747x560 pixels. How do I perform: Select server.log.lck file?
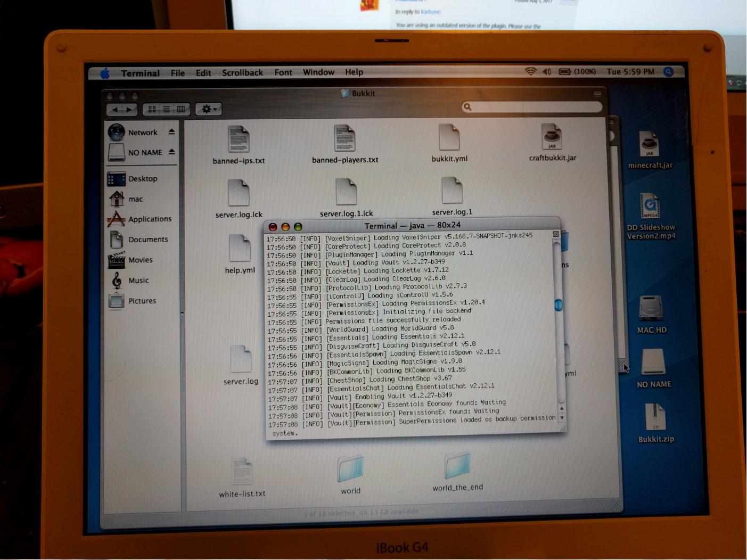[239, 199]
